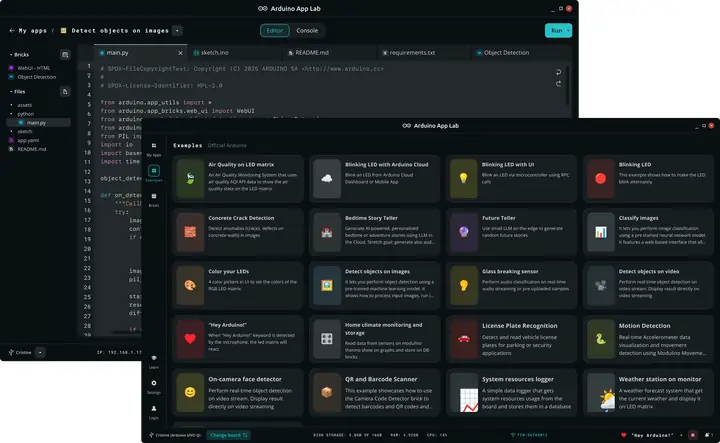Expand the sketch folder
720x443 pixels.
[x=22, y=131]
